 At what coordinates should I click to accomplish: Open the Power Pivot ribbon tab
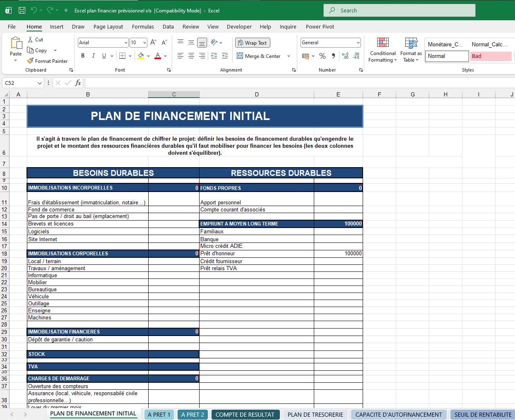[x=320, y=26]
